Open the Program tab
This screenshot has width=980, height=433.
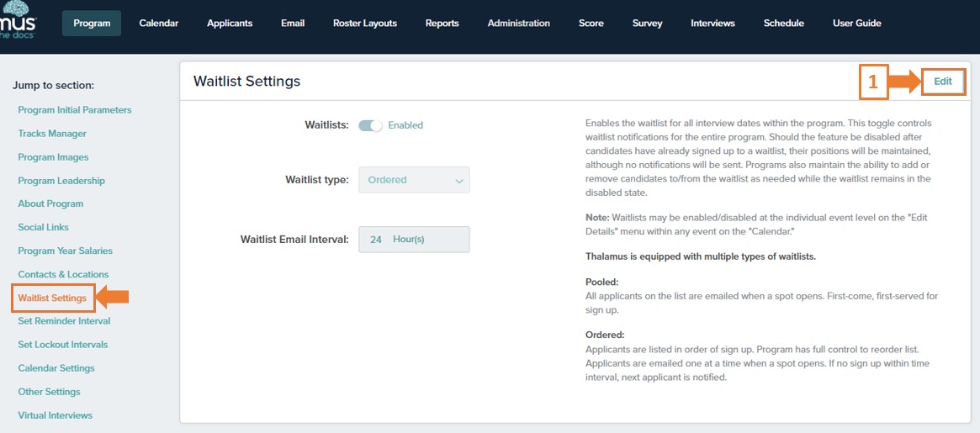click(x=92, y=23)
